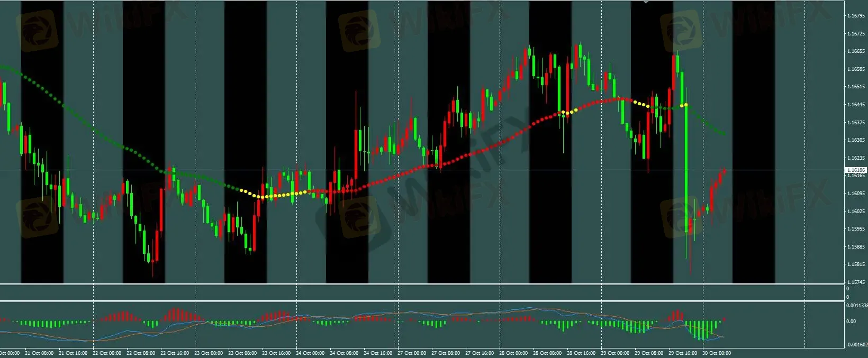Select the 28 Oct 16:00 time label
The width and height of the screenshot is (868, 358).
point(581,353)
